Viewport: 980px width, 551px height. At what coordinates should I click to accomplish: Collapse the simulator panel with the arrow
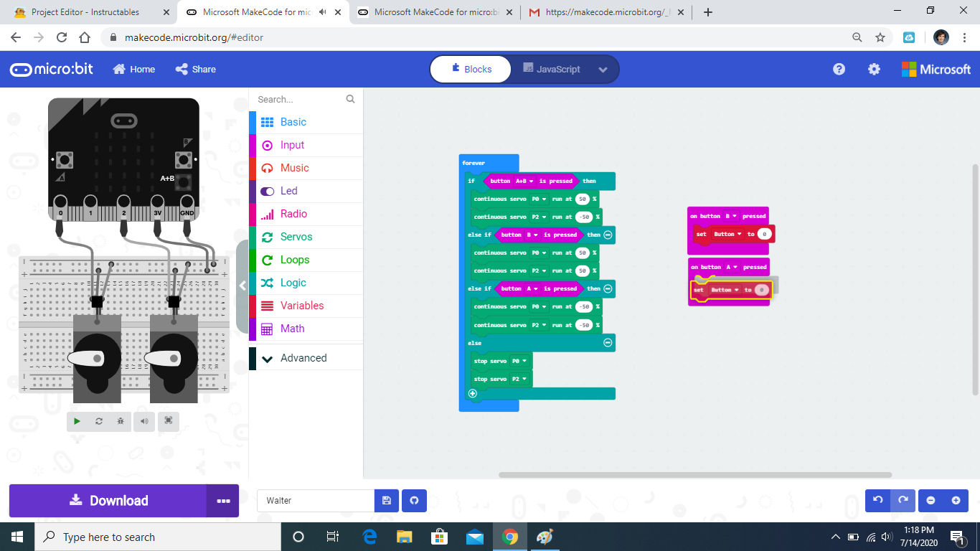(242, 286)
